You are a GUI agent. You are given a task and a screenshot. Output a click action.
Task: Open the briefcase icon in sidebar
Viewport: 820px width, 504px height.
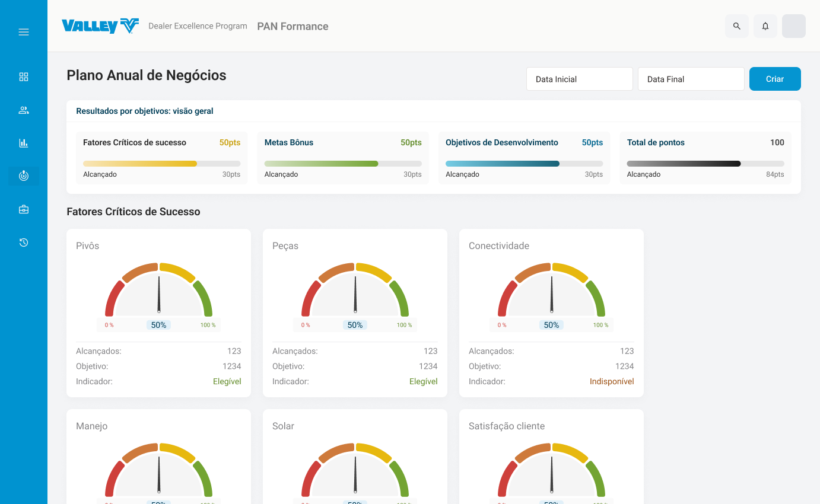pyautogui.click(x=24, y=209)
